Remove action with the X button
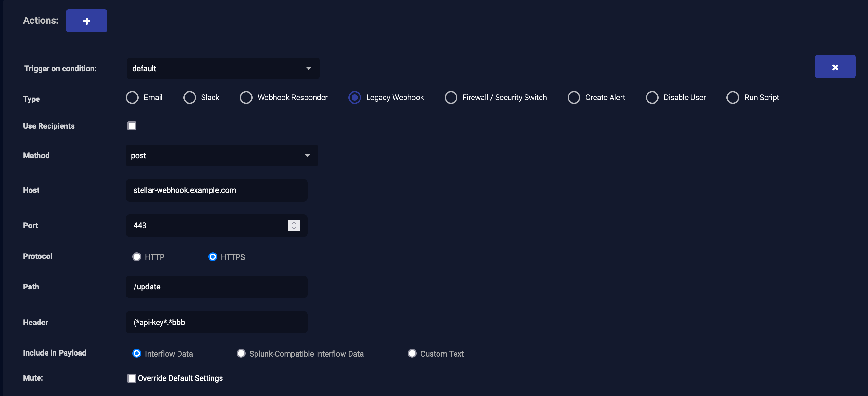 coord(834,67)
